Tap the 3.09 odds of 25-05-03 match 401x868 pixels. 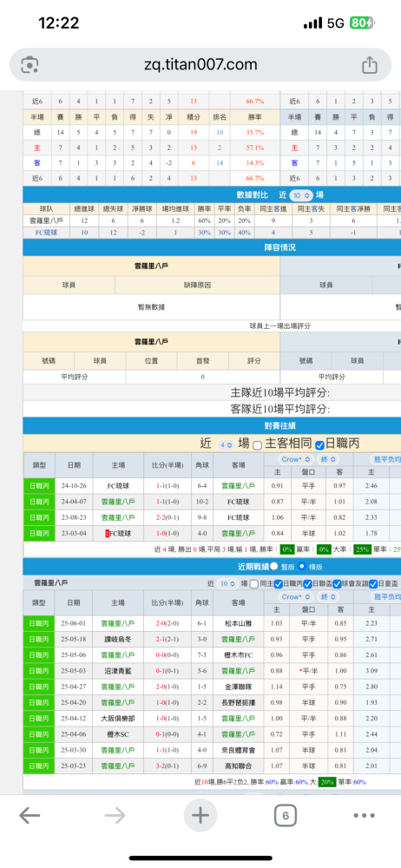371,670
